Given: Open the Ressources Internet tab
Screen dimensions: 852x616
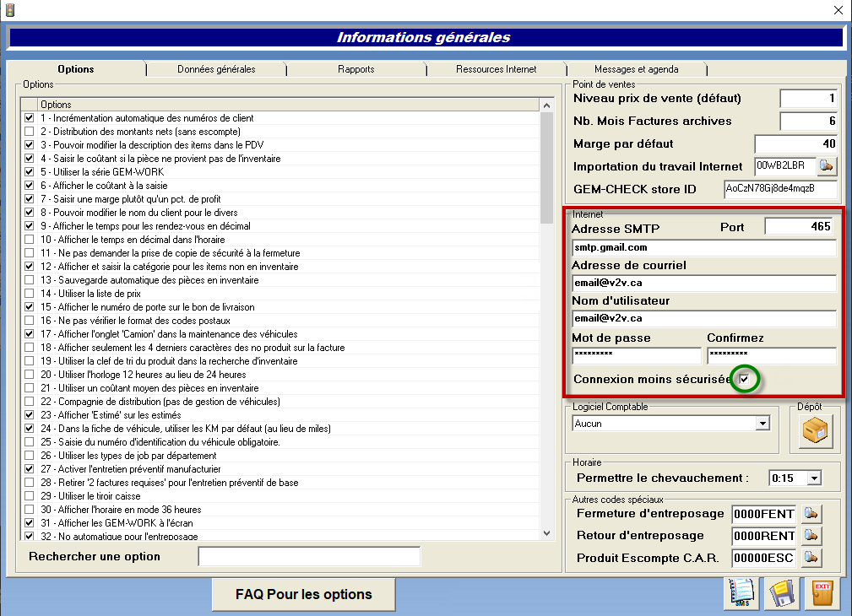Looking at the screenshot, I should click(x=497, y=69).
